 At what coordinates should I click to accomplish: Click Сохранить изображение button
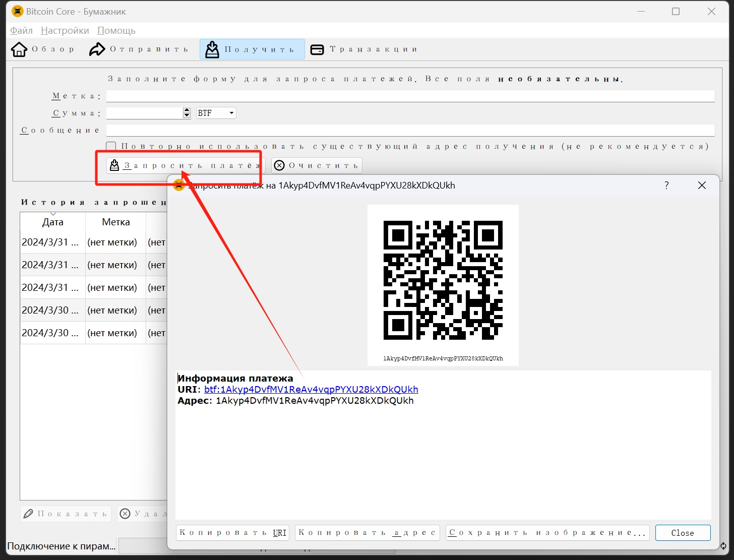tap(548, 533)
